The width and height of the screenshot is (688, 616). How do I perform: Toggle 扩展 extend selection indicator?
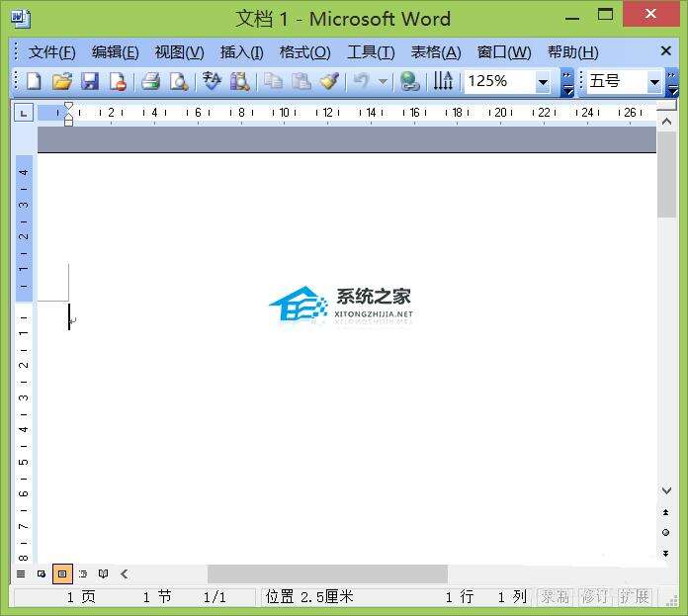pyautogui.click(x=634, y=596)
